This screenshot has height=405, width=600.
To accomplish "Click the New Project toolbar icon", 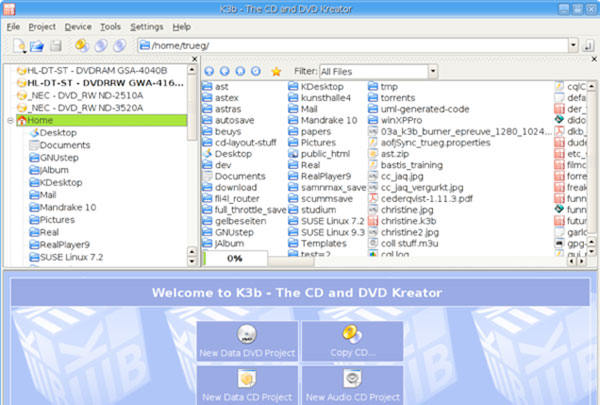I will tap(19, 46).
